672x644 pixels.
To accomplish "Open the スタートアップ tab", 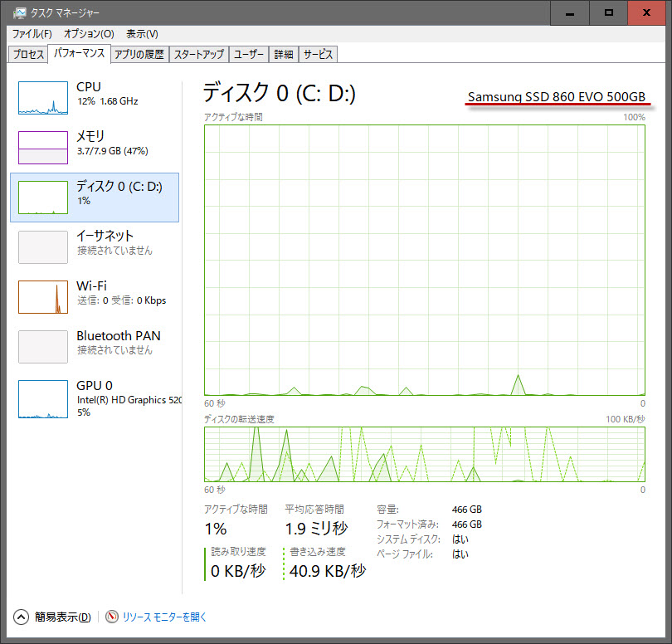I will click(x=199, y=55).
